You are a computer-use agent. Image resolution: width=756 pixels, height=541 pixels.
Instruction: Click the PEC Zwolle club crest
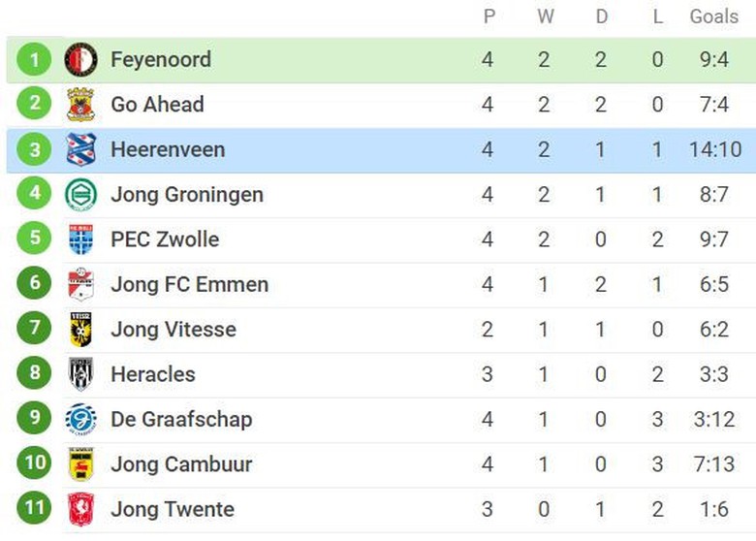[x=80, y=239]
